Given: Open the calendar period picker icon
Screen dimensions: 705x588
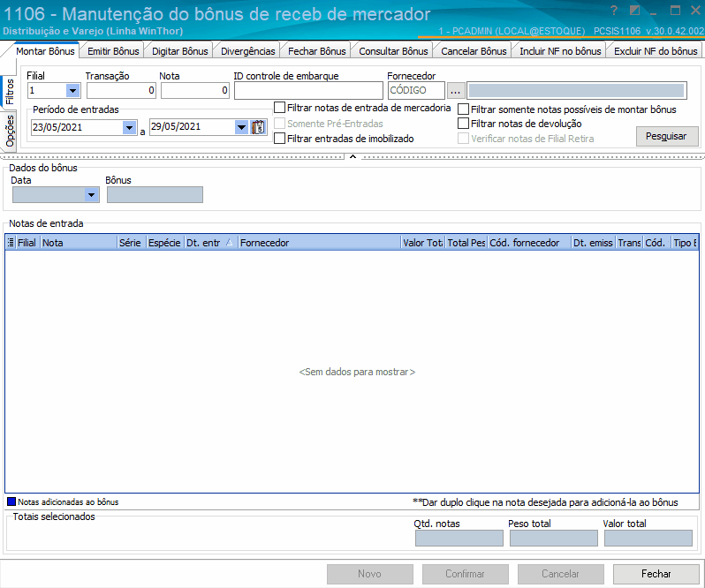Looking at the screenshot, I should point(258,127).
